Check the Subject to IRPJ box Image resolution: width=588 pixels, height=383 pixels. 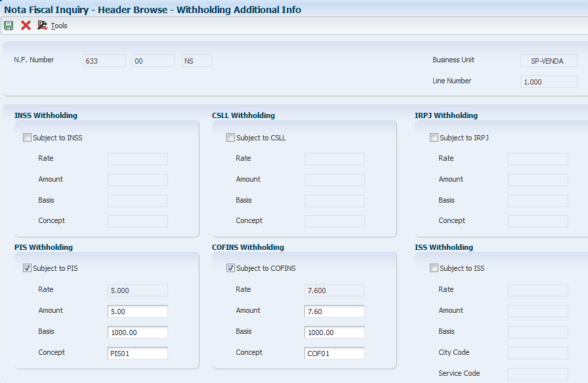point(434,138)
